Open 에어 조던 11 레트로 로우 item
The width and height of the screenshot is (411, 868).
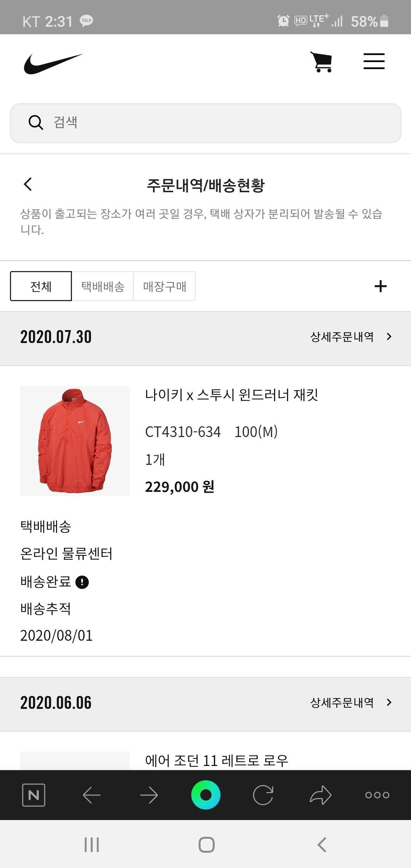click(x=217, y=761)
